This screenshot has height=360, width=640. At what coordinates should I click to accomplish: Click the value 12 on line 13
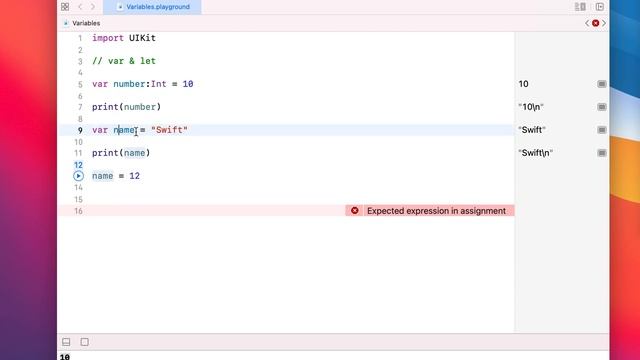(134, 176)
